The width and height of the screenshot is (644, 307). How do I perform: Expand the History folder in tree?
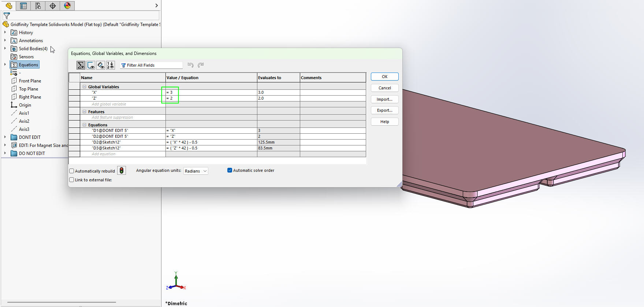(x=5, y=33)
